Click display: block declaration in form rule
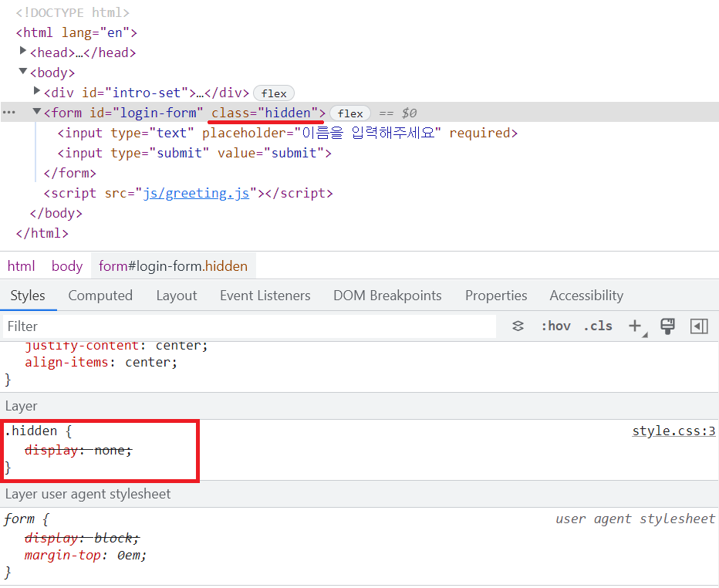This screenshot has height=588, width=719. (82, 538)
